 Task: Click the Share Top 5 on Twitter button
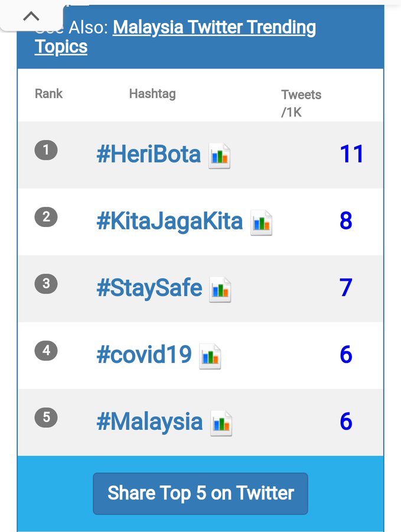[x=201, y=494]
